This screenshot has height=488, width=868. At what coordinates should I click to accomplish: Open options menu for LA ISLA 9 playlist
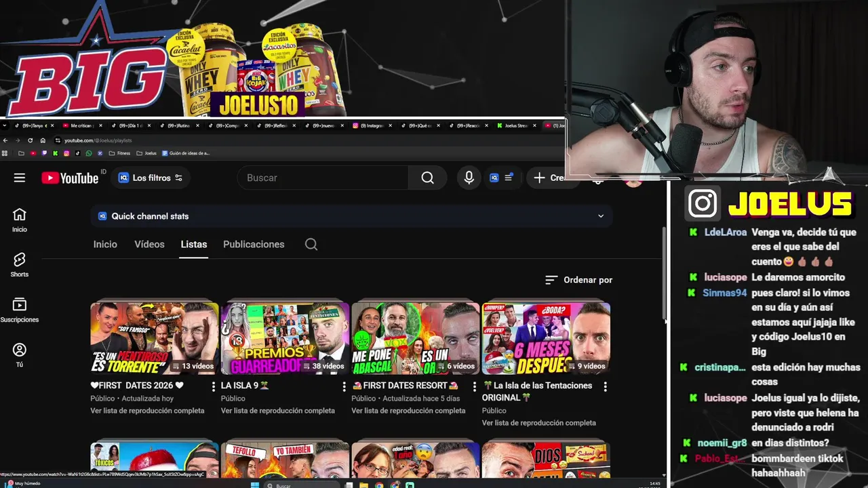point(344,386)
